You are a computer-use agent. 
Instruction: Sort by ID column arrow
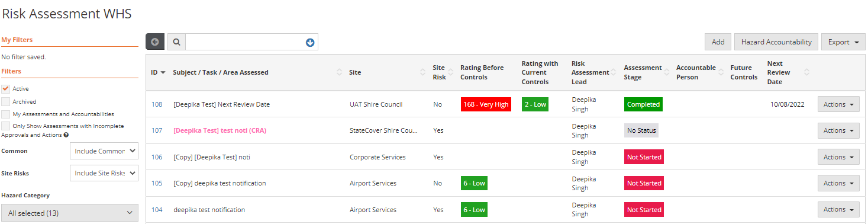pyautogui.click(x=163, y=73)
